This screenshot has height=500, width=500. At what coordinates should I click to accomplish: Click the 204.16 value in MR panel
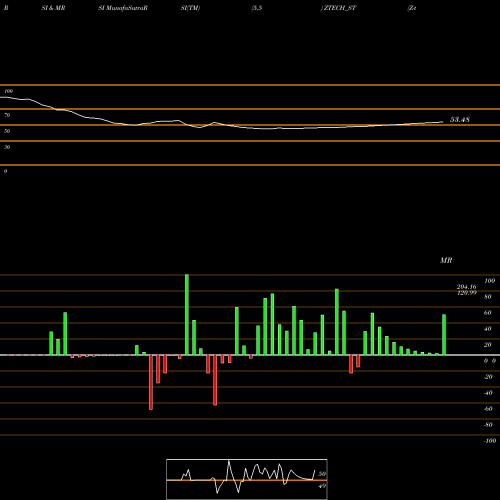tap(466, 287)
